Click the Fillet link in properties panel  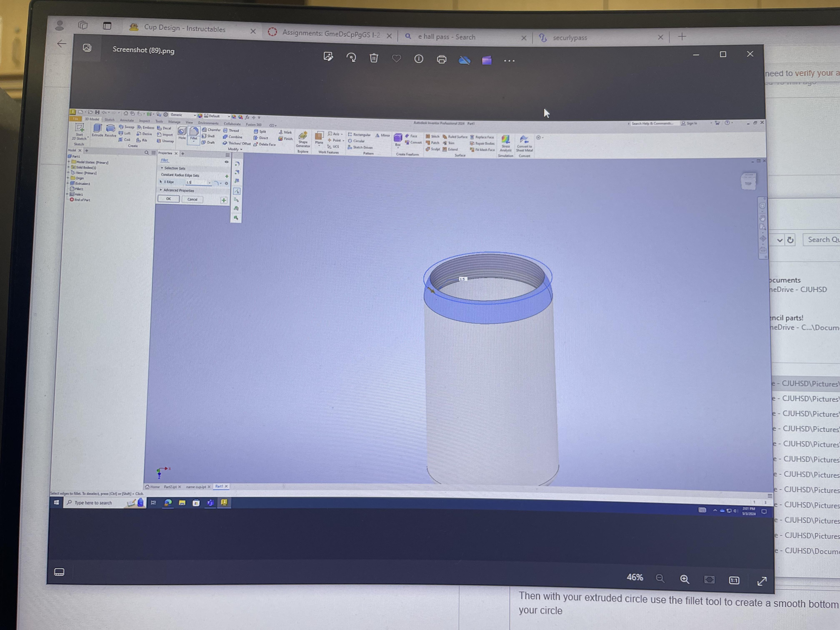point(164,160)
